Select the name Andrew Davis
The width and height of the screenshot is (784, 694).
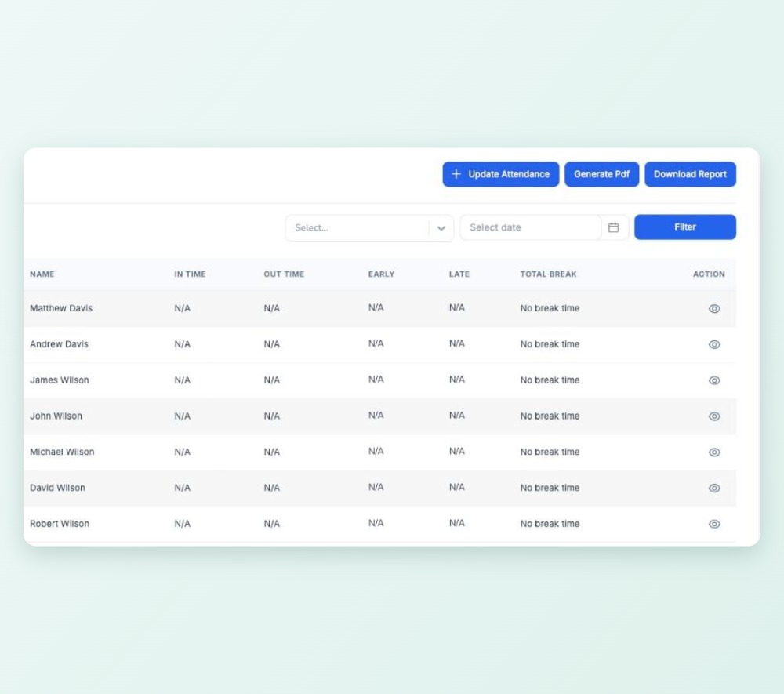[x=59, y=344]
